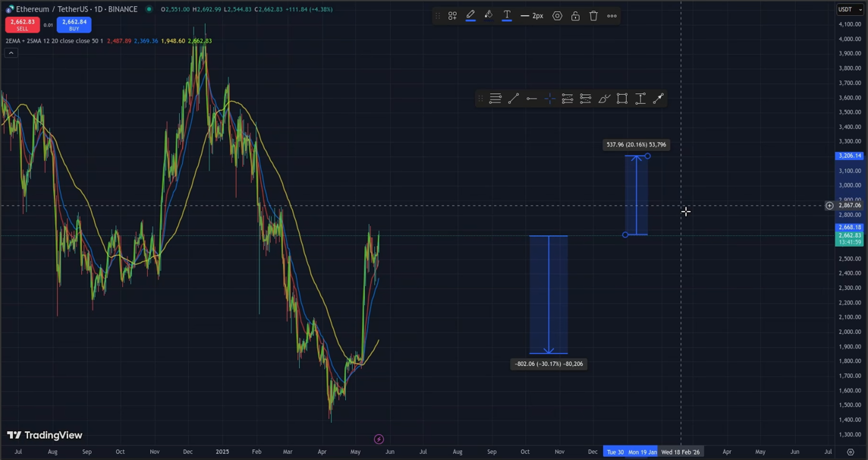The height and width of the screenshot is (460, 868).
Task: Open the drawing settings gear
Action: coord(556,15)
